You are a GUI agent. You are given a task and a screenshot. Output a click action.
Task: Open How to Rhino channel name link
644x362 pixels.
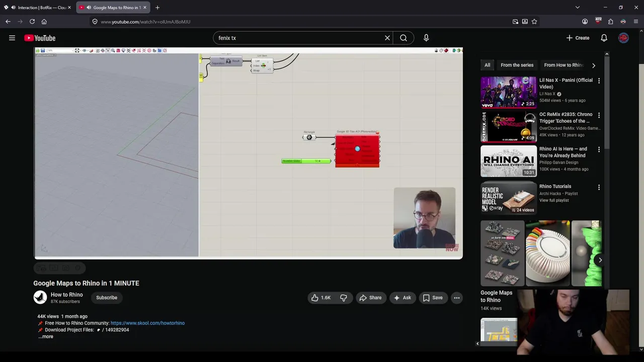(66, 295)
